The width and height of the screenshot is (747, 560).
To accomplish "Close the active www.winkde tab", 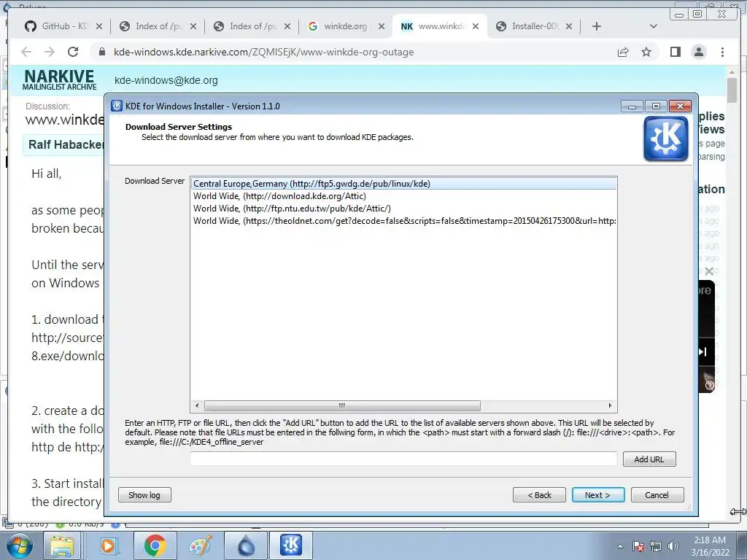I will 476,26.
